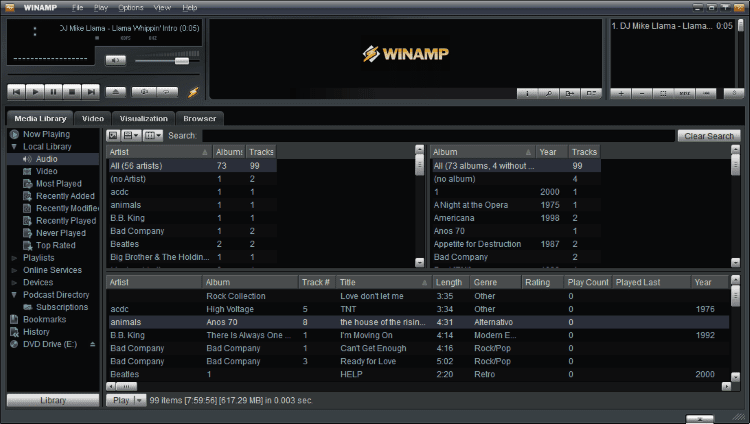
Task: Sort the track list by Length column
Action: [451, 282]
